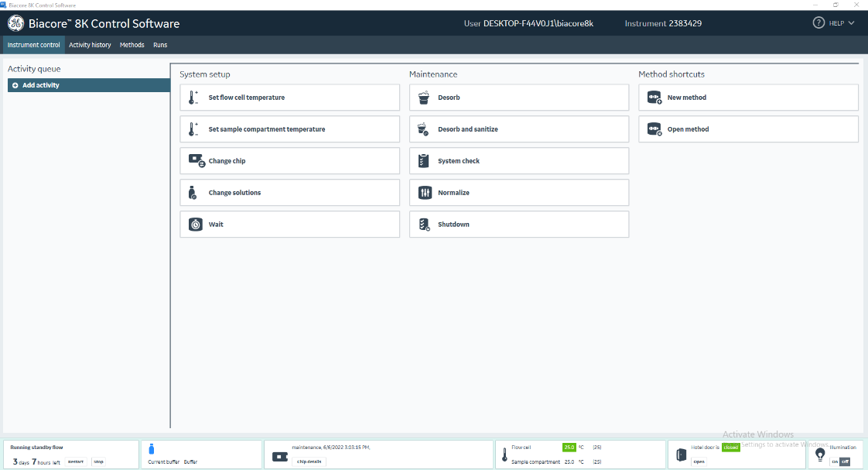
Task: Expand the Help dropdown arrow
Action: pos(852,23)
